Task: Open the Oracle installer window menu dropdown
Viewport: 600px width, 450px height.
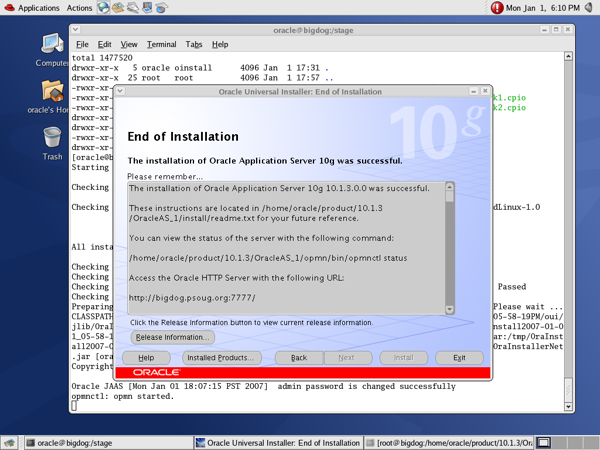Action: (120, 91)
